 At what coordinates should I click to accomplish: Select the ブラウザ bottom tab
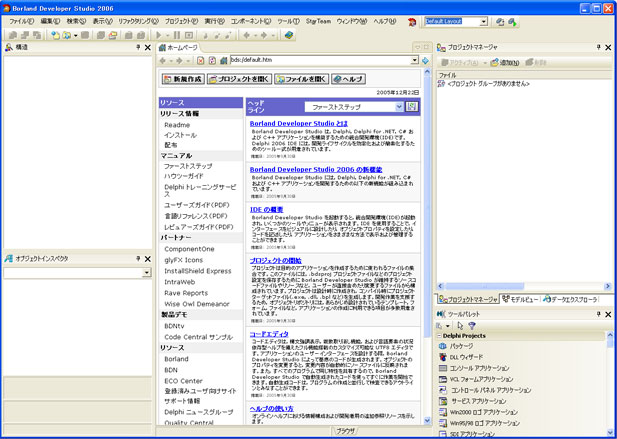coord(345,431)
